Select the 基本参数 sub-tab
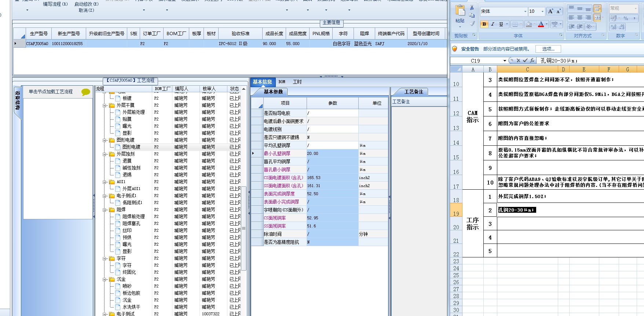This screenshot has width=644, height=316. click(x=273, y=92)
